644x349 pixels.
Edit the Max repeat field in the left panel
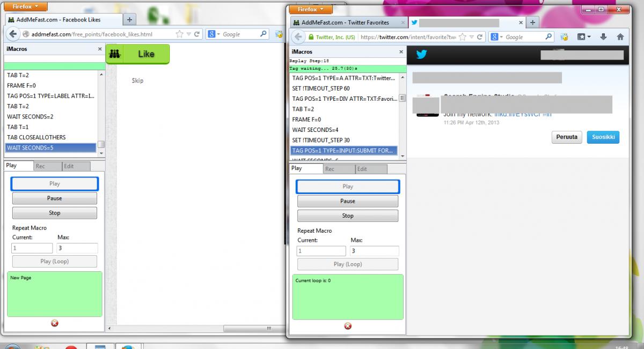click(77, 248)
